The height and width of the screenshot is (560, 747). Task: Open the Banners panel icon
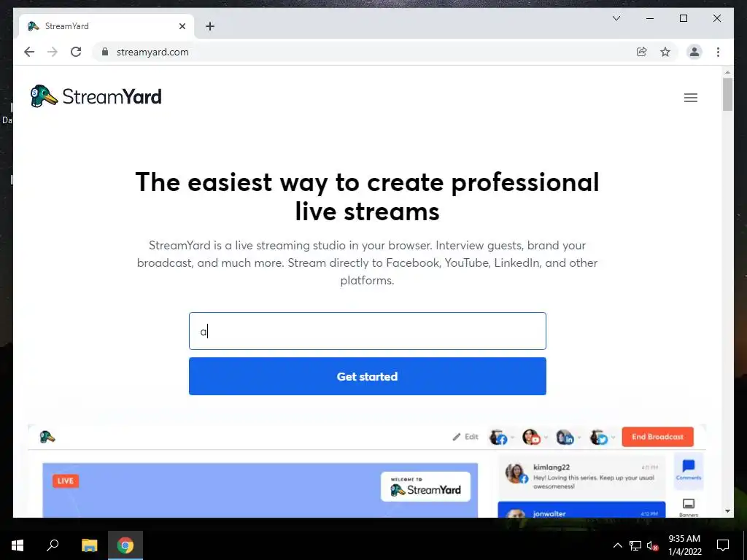click(689, 507)
